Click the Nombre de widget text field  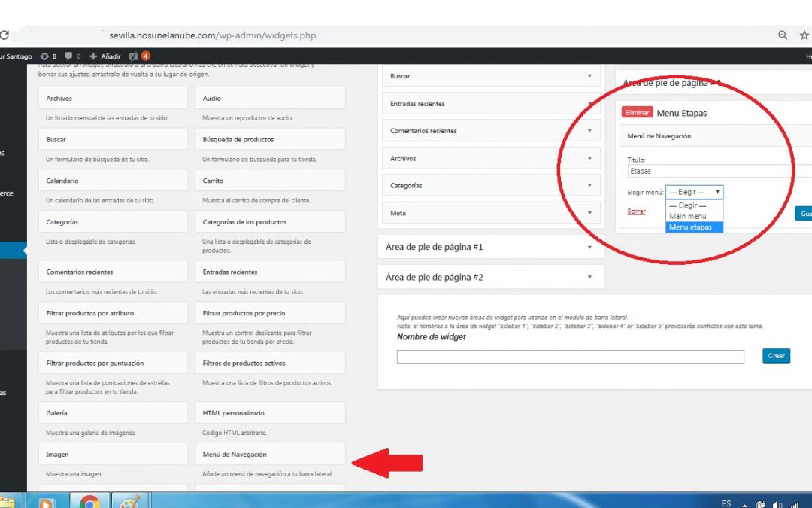coord(570,357)
